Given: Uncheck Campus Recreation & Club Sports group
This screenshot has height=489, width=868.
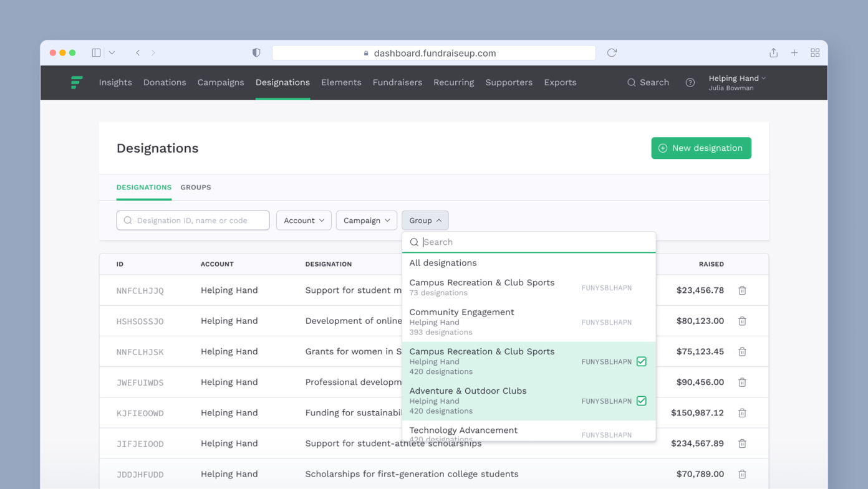Looking at the screenshot, I should [x=641, y=361].
